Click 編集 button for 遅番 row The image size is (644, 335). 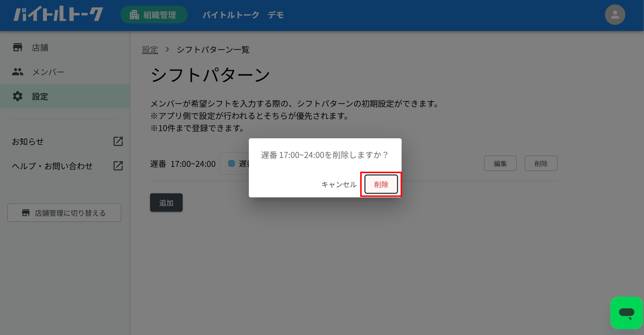pos(500,163)
